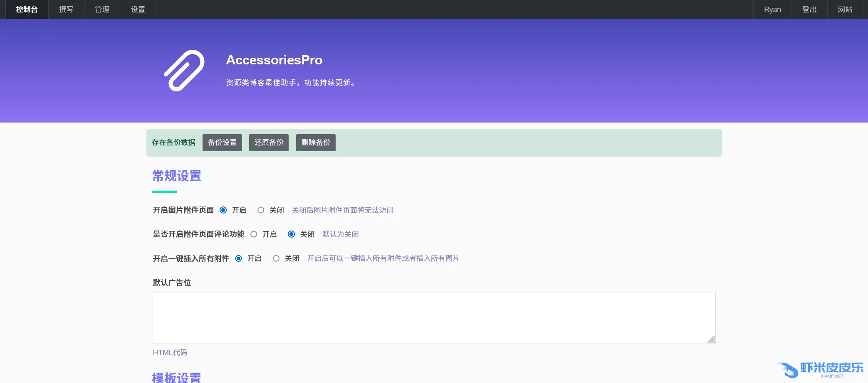Click 登出 to log out

coord(809,9)
